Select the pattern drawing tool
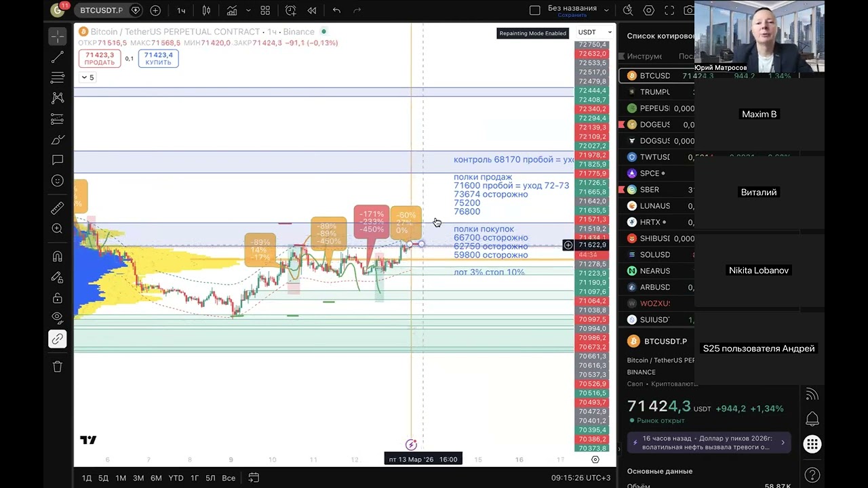Image resolution: width=868 pixels, height=488 pixels. click(58, 98)
